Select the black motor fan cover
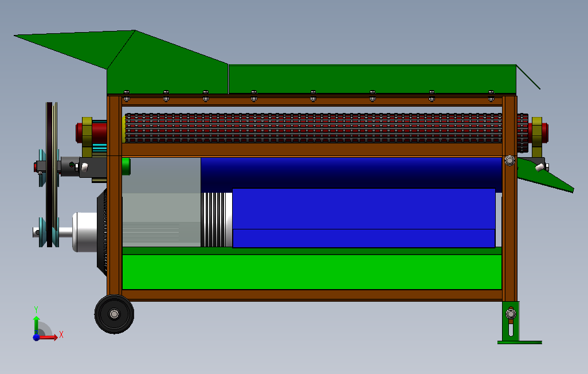588x374 pixels. [x=102, y=233]
